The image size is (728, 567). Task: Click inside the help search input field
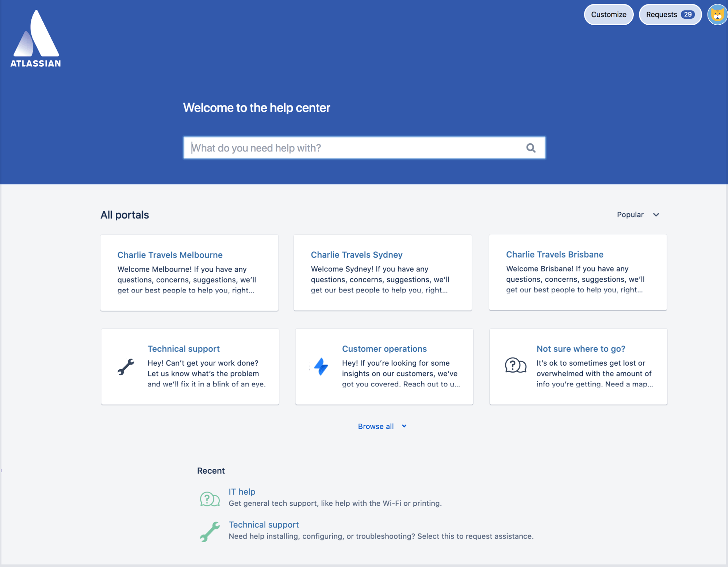[364, 148]
